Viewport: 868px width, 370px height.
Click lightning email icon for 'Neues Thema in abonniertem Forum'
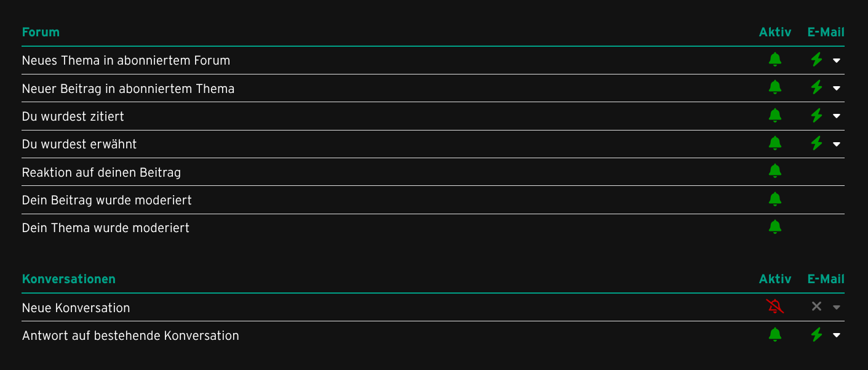(816, 60)
